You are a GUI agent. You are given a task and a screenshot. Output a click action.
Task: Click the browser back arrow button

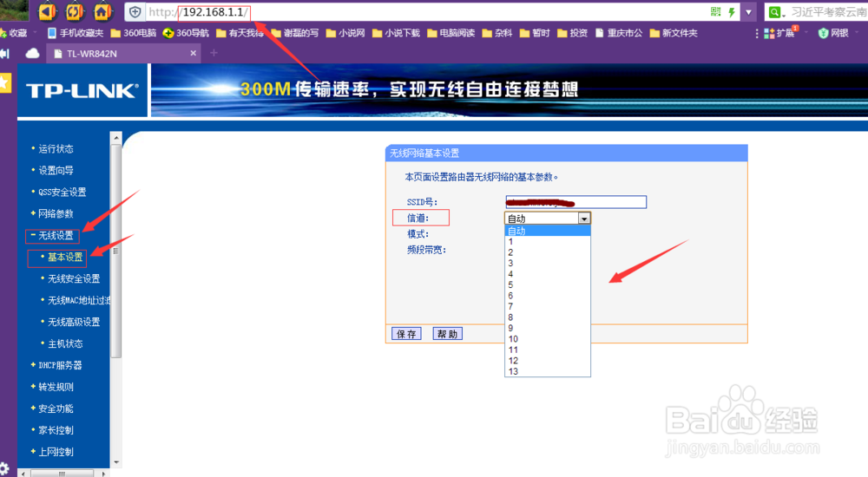pos(47,11)
